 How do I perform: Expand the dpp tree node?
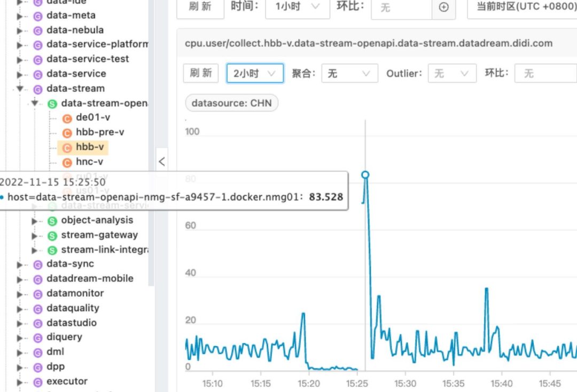[20, 367]
